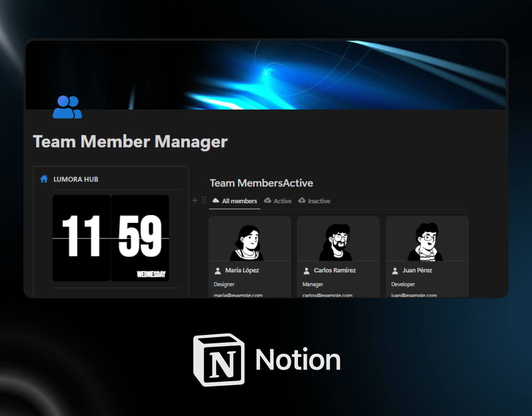The height and width of the screenshot is (416, 532).
Task: Click the Manager role text
Action: coord(313,285)
